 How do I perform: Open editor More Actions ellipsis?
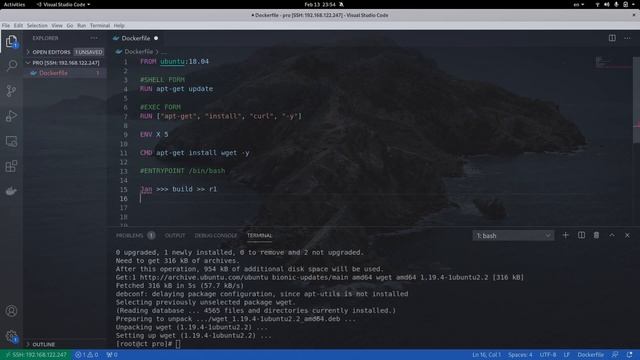point(627,38)
